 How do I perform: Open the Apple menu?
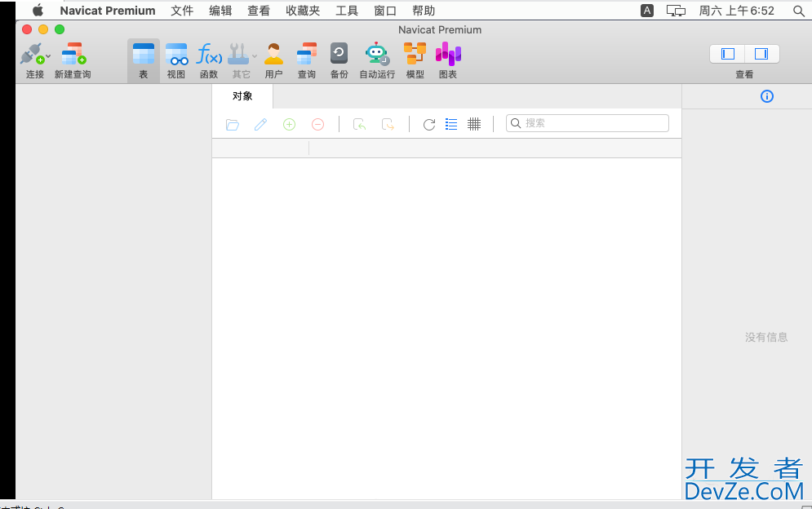pyautogui.click(x=38, y=11)
